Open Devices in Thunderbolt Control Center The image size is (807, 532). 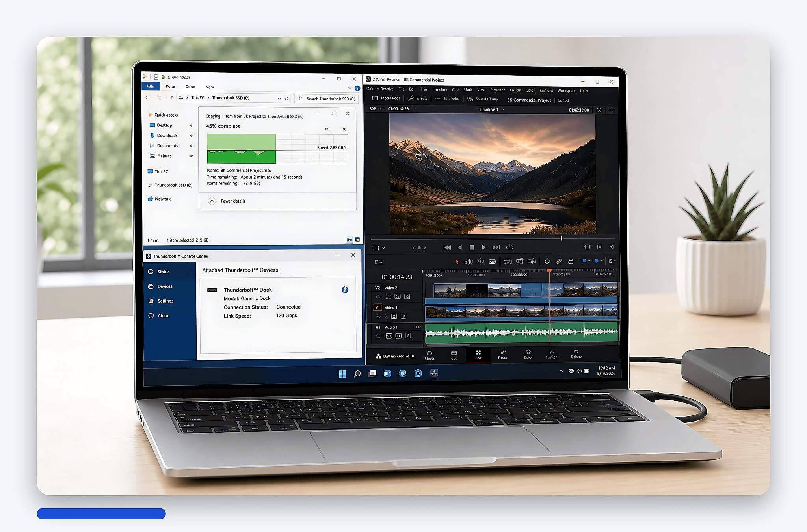(x=160, y=286)
